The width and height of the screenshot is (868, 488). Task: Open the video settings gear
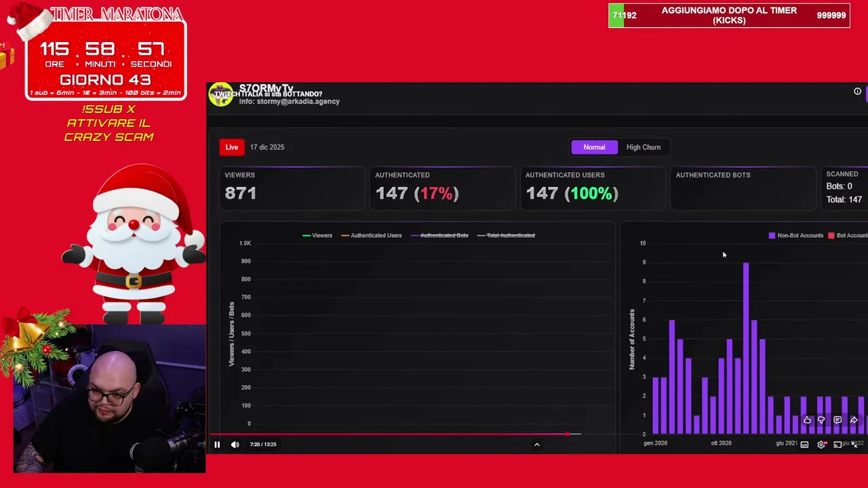pyautogui.click(x=821, y=445)
